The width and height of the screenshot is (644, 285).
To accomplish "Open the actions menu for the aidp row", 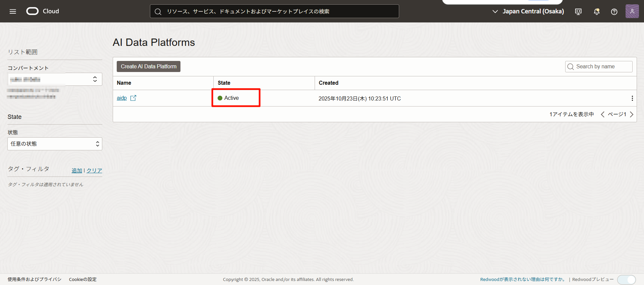I will pyautogui.click(x=632, y=98).
